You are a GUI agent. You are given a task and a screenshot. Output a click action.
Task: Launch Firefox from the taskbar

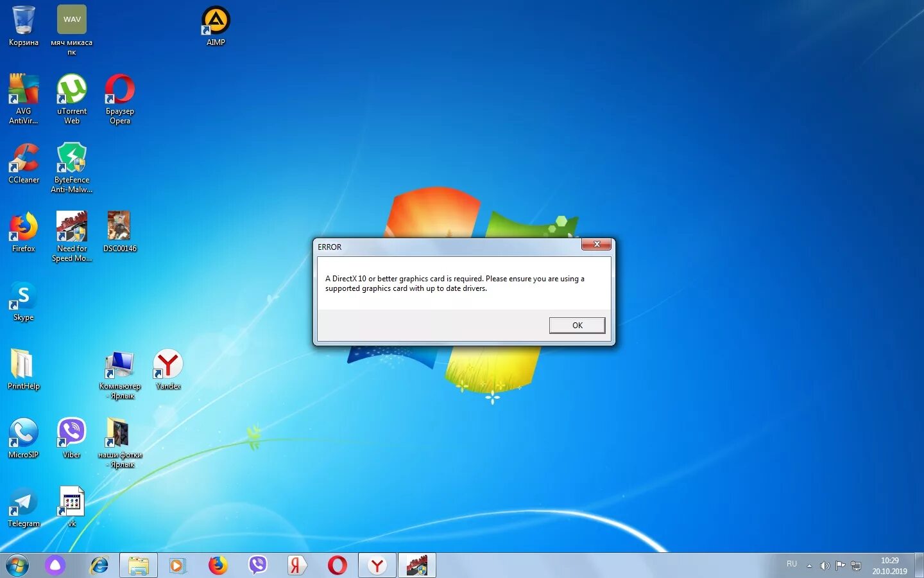pos(218,566)
